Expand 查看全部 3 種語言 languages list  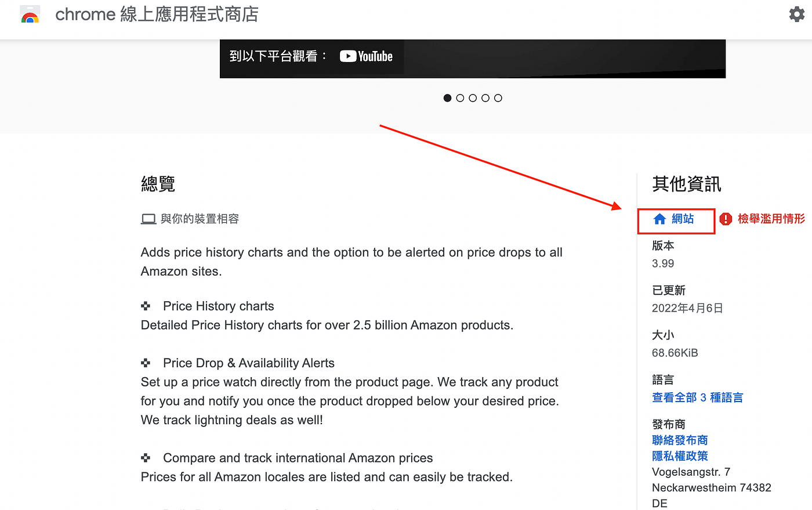(x=698, y=397)
